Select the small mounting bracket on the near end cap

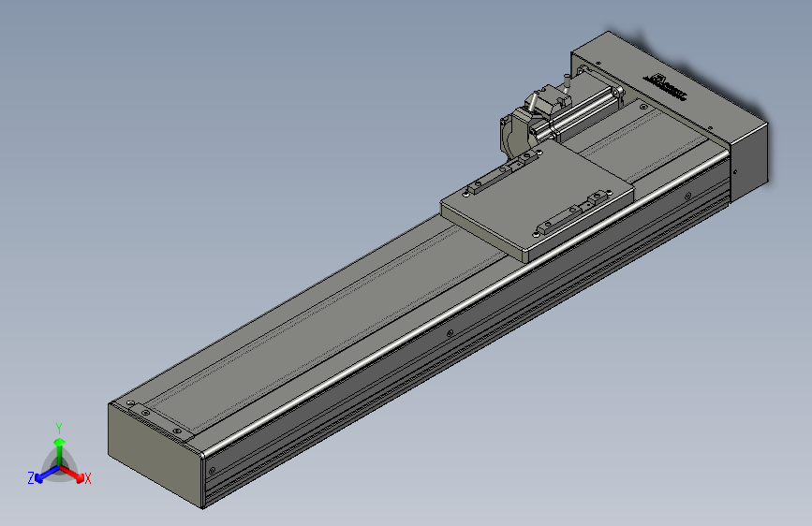pyautogui.click(x=160, y=421)
